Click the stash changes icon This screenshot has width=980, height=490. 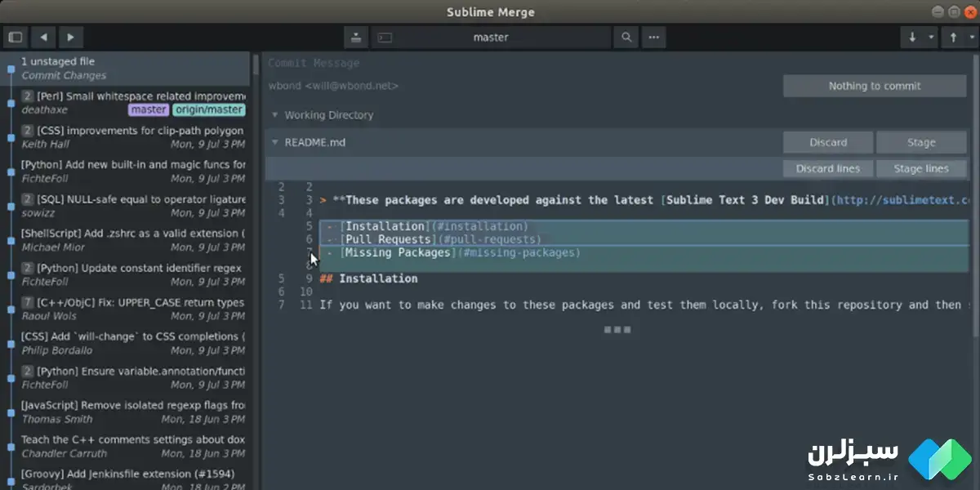pos(356,37)
